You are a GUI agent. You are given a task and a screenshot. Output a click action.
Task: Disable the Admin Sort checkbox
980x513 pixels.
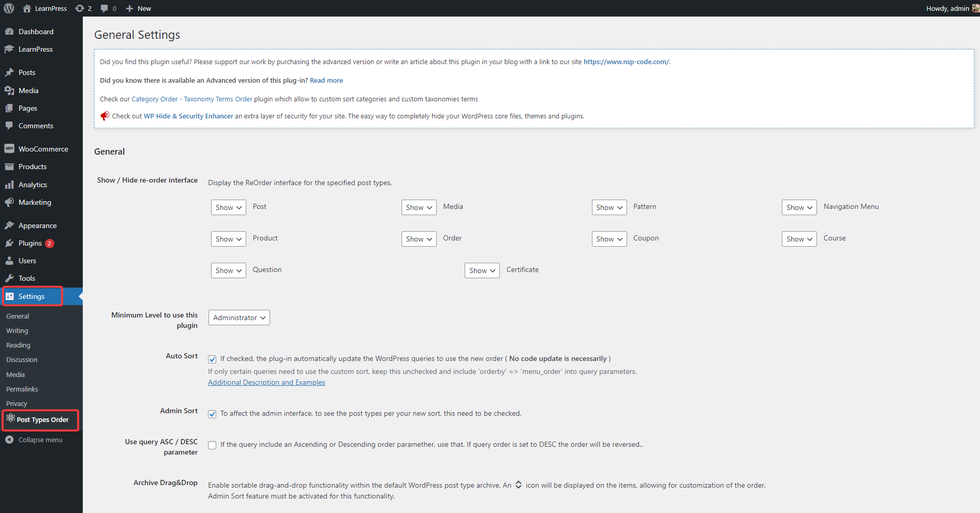[212, 414]
